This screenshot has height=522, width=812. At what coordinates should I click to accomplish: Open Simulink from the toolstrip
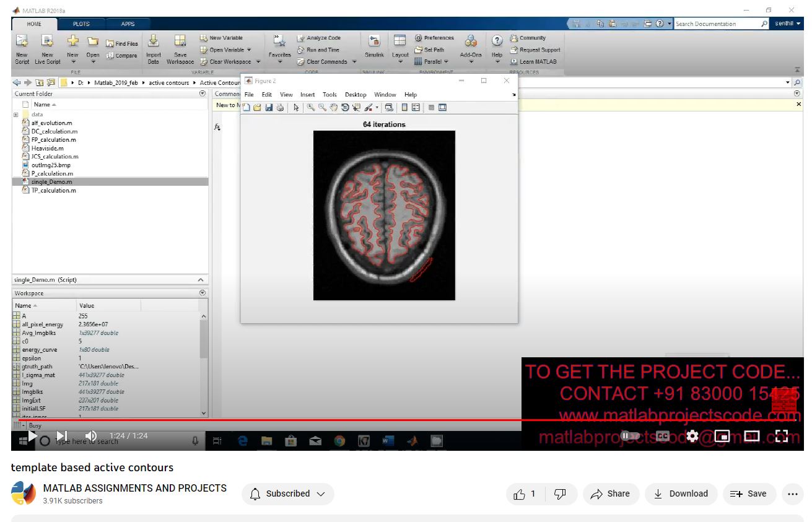coord(373,46)
